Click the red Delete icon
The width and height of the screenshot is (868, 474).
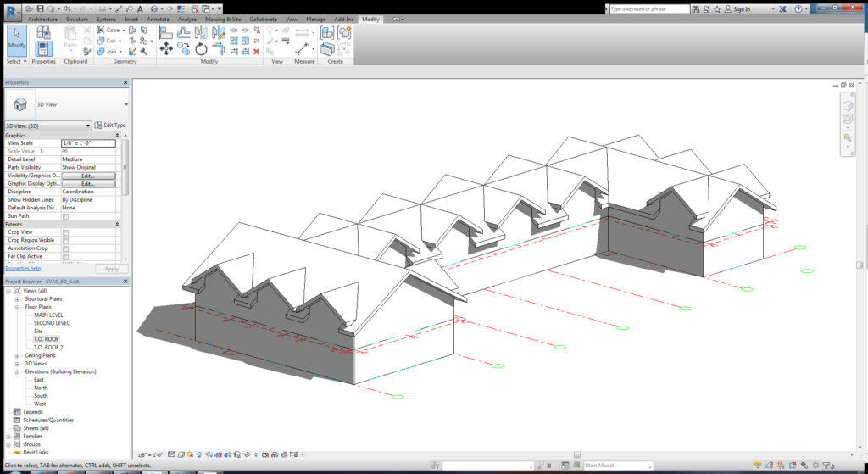[x=256, y=51]
